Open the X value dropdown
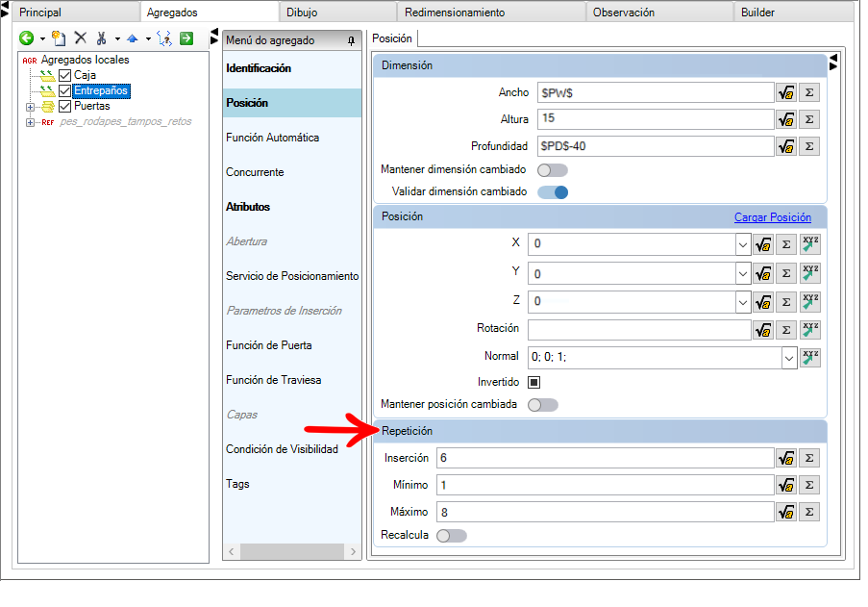 click(x=743, y=244)
